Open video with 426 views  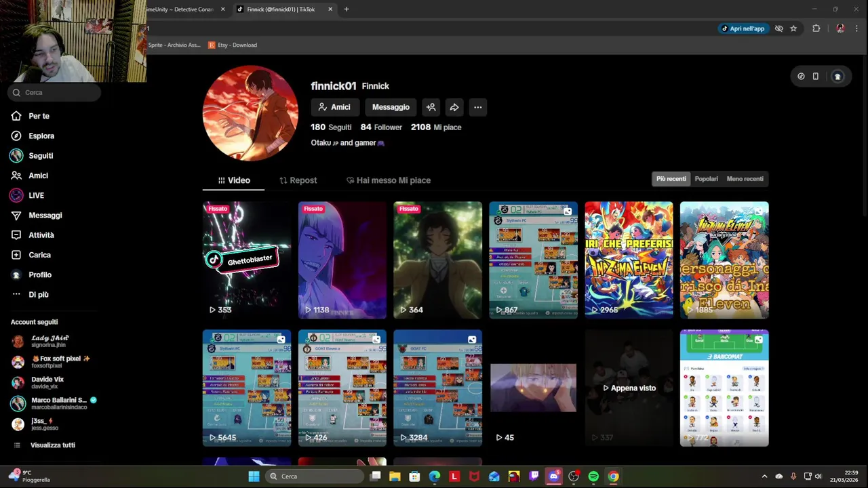coord(342,388)
